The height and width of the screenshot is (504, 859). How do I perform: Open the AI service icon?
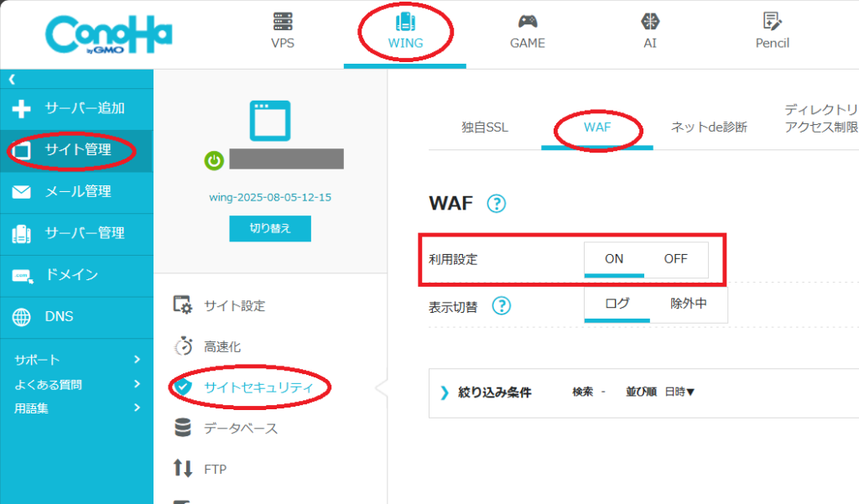(649, 22)
